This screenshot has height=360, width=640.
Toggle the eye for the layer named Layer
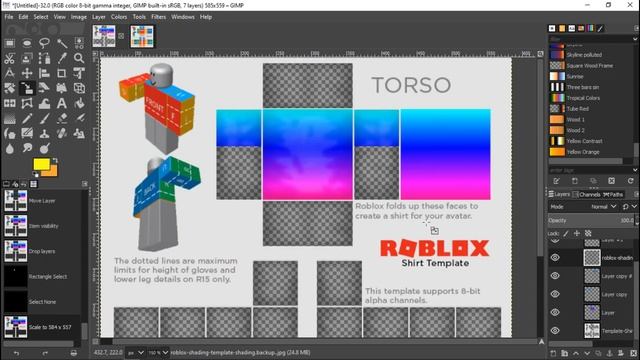click(555, 312)
